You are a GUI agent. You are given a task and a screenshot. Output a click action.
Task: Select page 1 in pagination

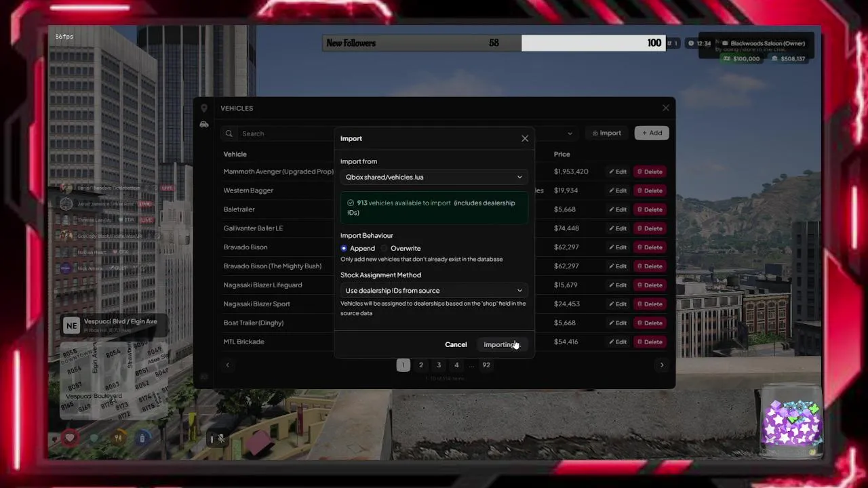(403, 365)
